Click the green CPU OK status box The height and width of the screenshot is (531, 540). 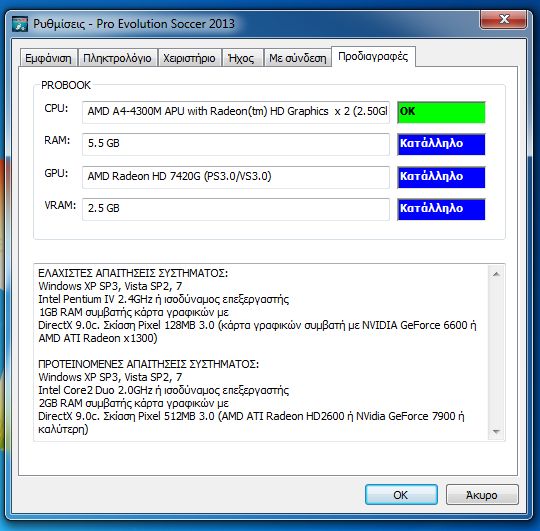point(441,112)
